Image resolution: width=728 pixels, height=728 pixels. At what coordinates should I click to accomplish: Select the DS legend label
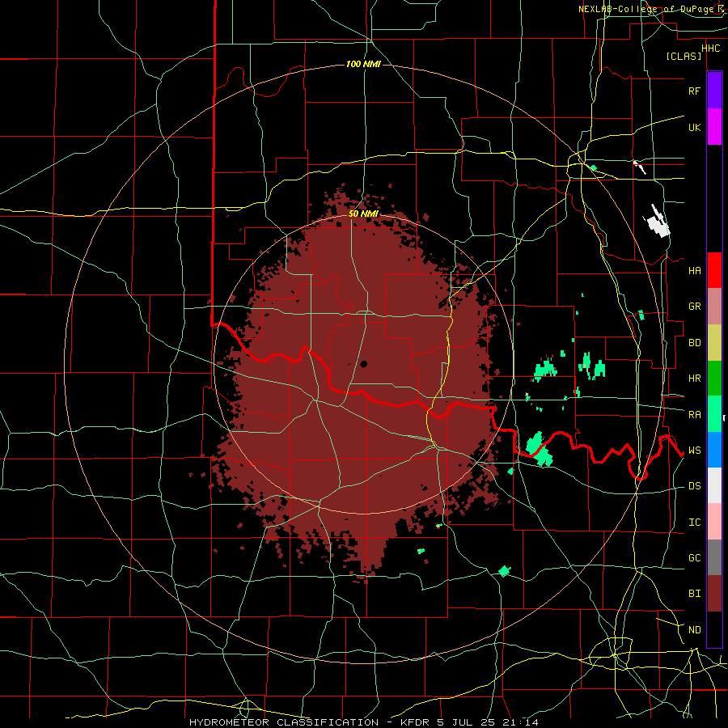pos(694,486)
